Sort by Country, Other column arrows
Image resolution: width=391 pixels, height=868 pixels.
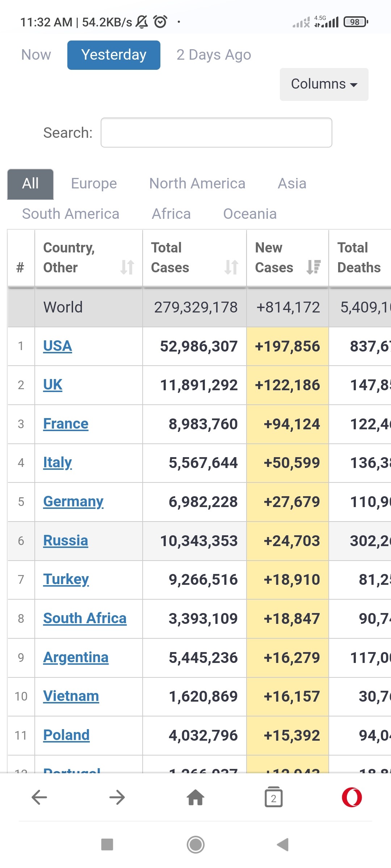127,267
